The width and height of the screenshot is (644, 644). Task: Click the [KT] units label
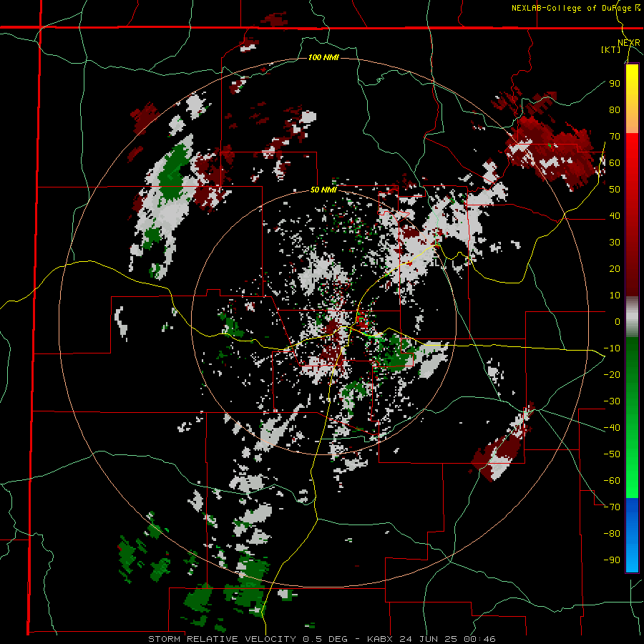coord(611,49)
